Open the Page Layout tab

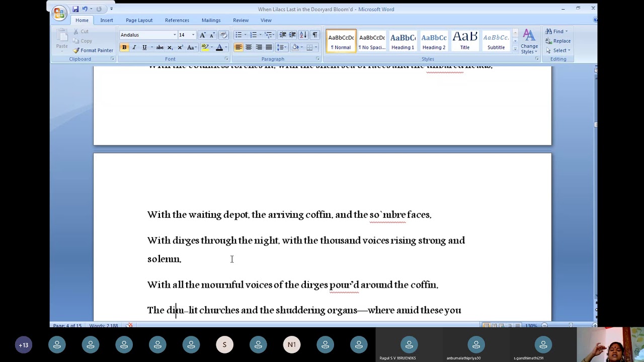[x=139, y=20]
